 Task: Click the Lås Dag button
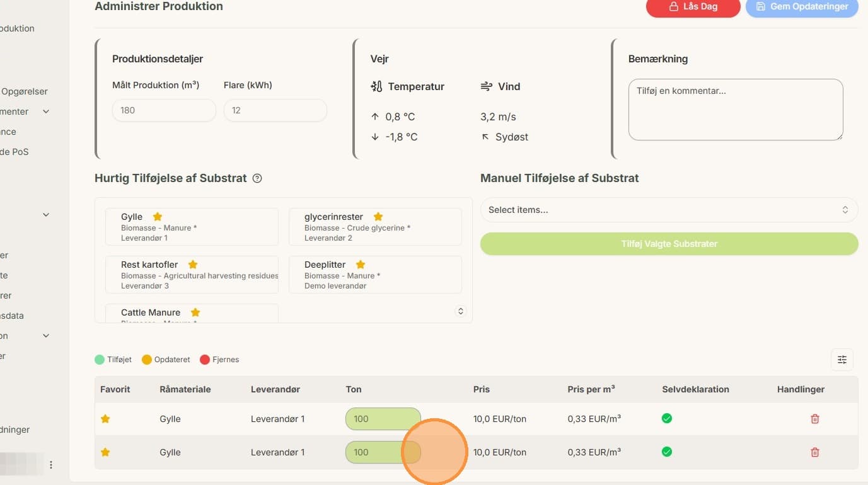click(x=693, y=7)
